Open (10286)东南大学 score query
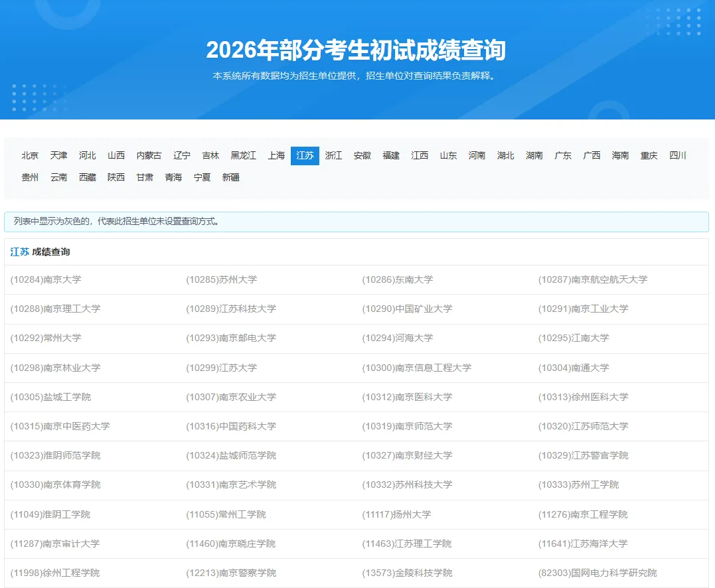Screen dimensions: 715x588 point(398,279)
